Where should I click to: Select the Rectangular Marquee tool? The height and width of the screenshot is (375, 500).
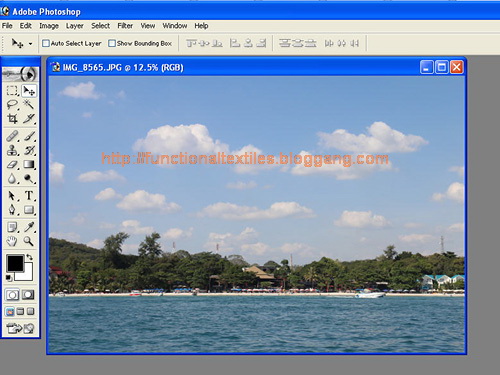(12, 91)
